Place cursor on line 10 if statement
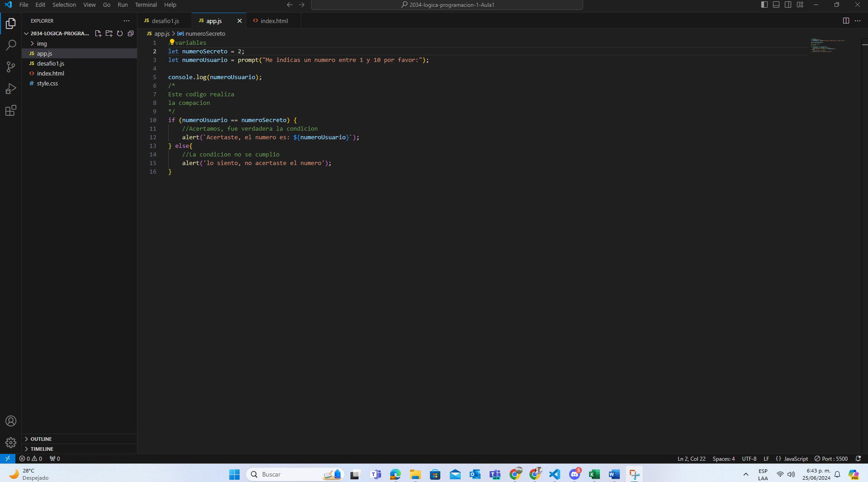Viewport: 868px width, 482px height. coord(232,120)
